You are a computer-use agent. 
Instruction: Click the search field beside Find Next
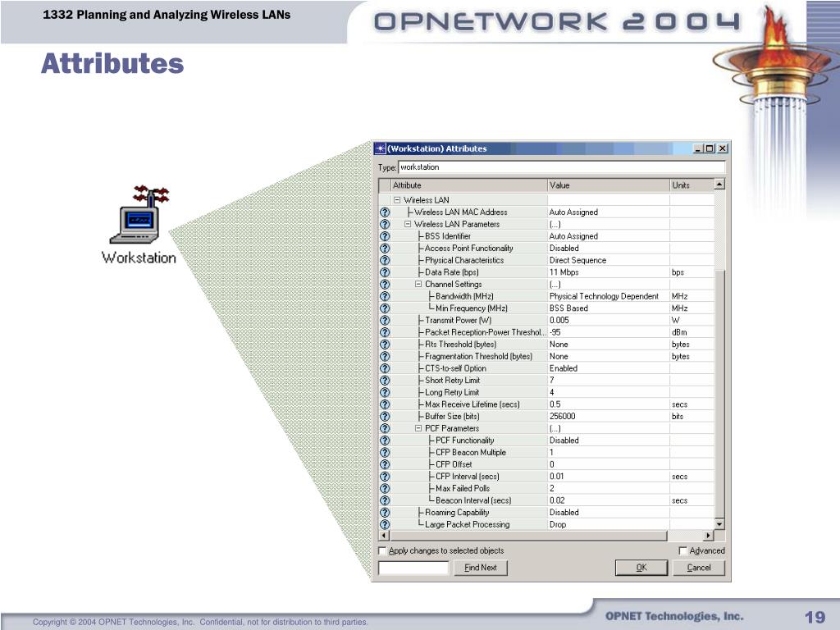click(413, 568)
